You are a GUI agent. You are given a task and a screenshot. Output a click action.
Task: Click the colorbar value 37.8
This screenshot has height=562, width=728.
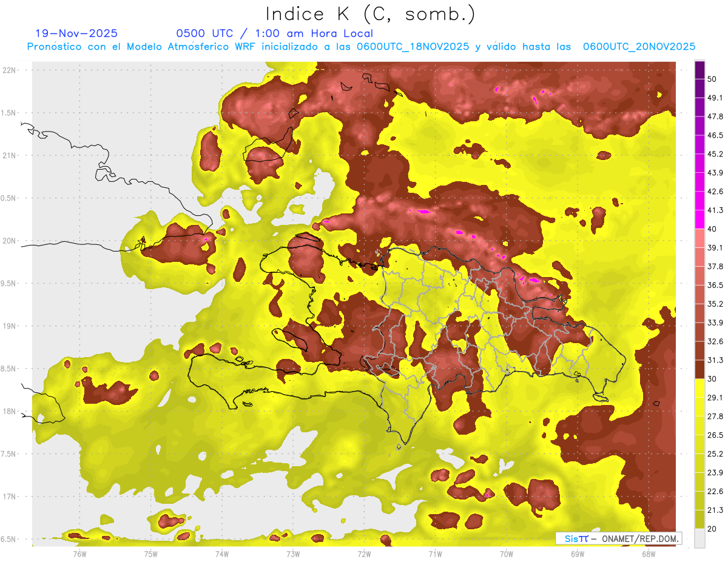(x=715, y=267)
